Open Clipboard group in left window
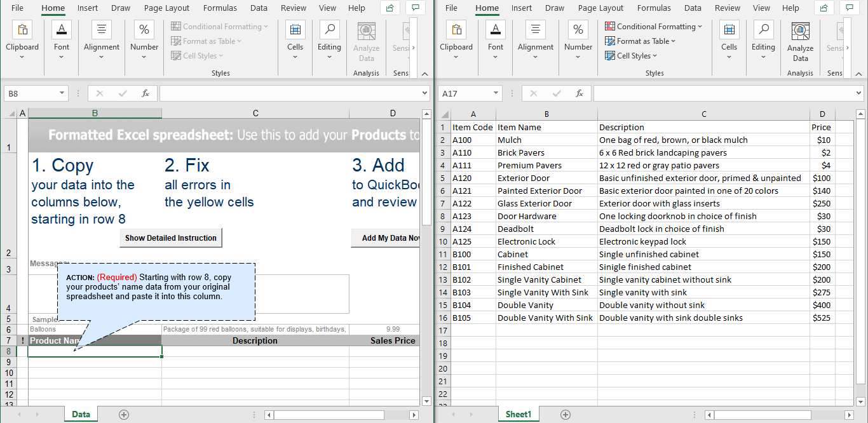Viewport: 868px width, 423px height. point(22,41)
